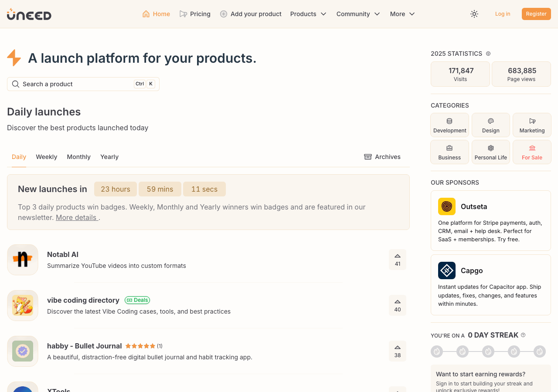
Task: Click the Outseta sponsor logo
Action: (x=447, y=206)
